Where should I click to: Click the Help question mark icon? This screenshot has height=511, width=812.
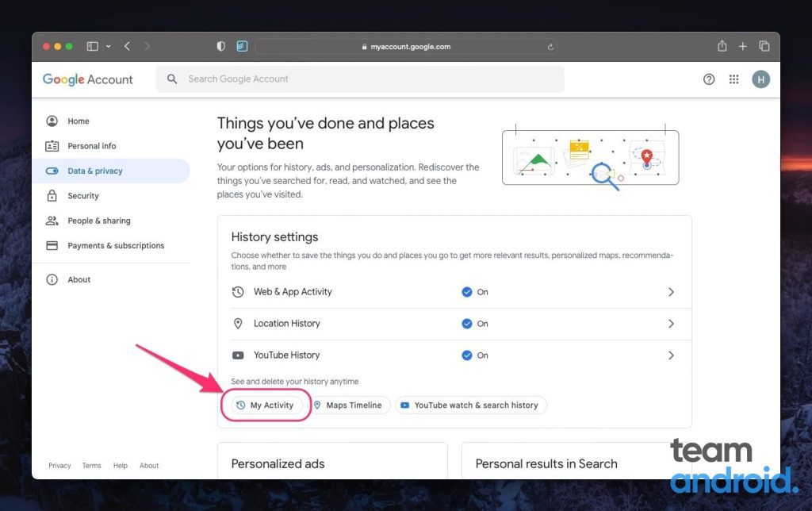click(708, 79)
